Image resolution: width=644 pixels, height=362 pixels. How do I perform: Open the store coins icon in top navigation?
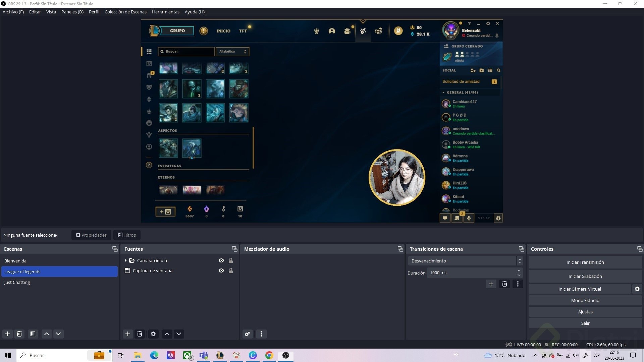(379, 31)
